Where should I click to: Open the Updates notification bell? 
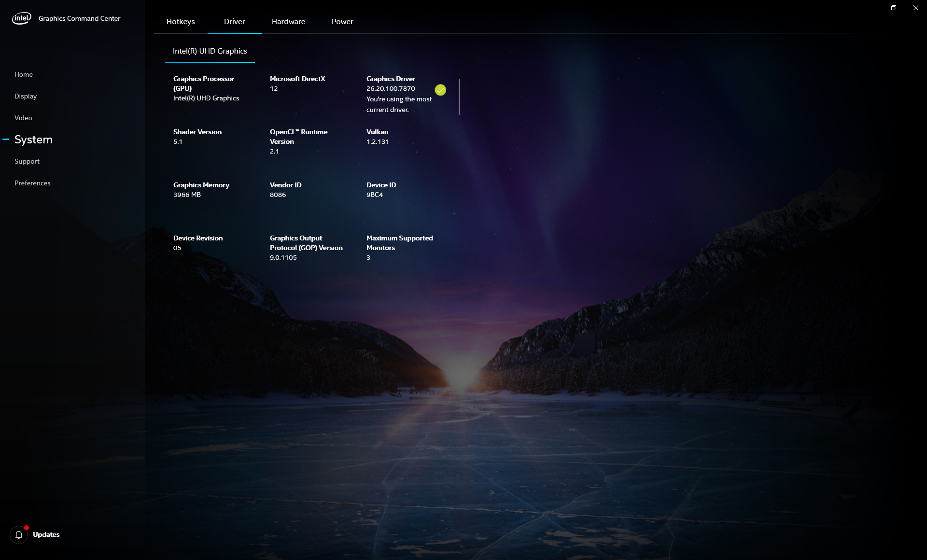pos(19,535)
